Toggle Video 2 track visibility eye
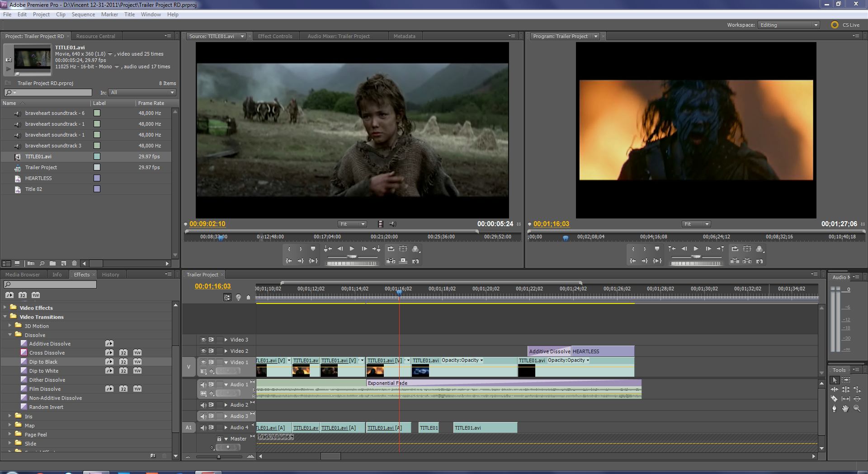The image size is (868, 474). [203, 351]
